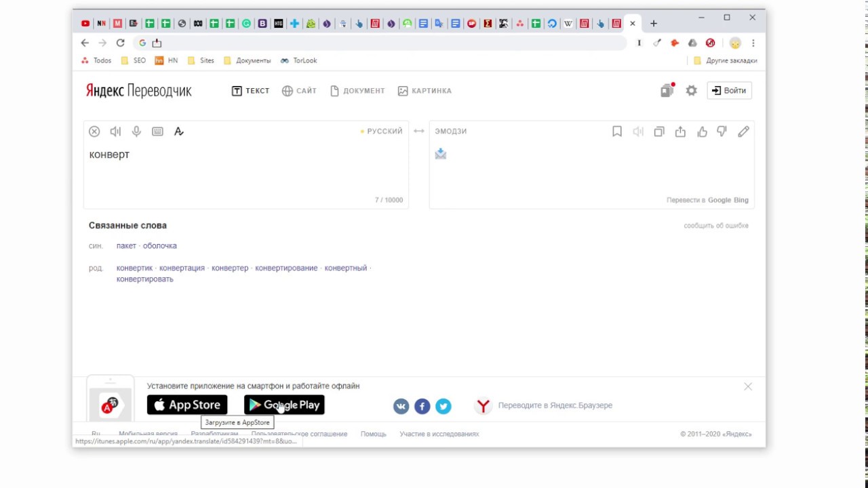Open the TorLook bookmark
The image size is (868, 488).
298,60
